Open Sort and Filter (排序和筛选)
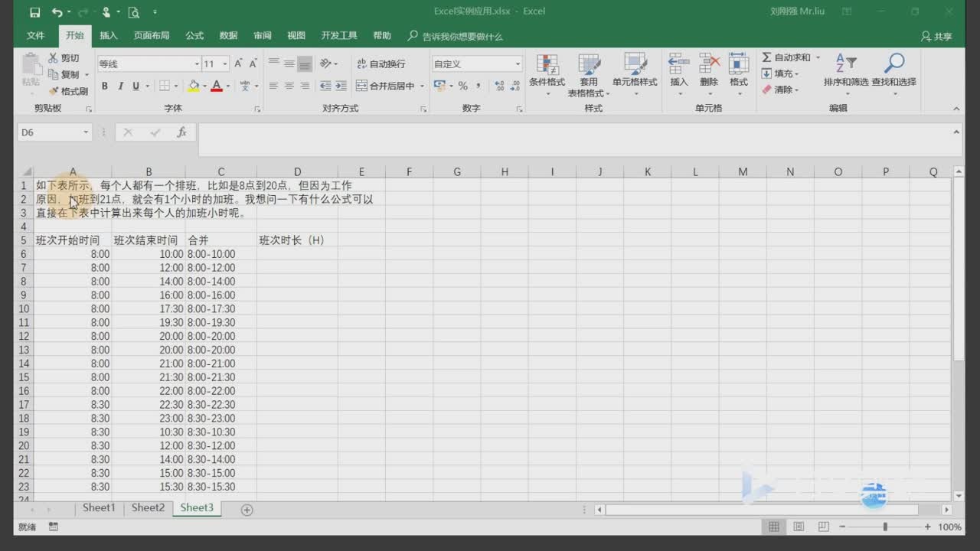980x551 pixels. pos(846,75)
